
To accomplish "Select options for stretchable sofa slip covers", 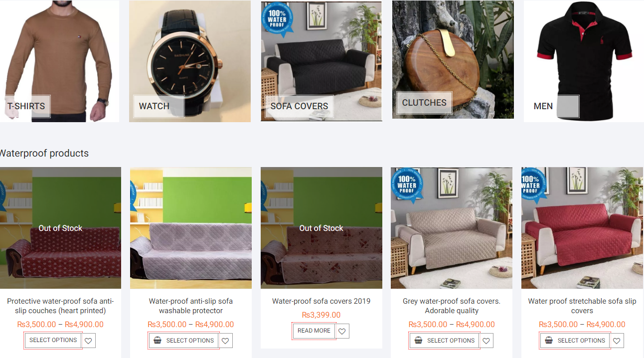I will tap(575, 341).
